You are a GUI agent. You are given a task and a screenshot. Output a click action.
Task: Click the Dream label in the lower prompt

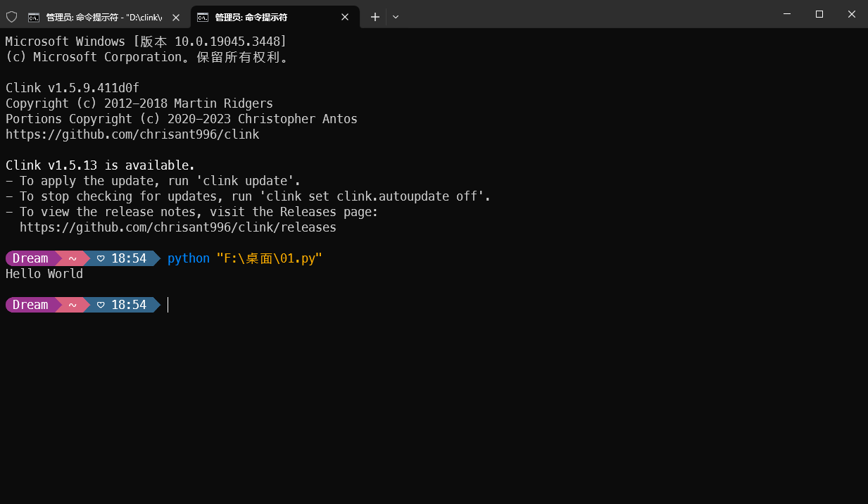coord(30,304)
